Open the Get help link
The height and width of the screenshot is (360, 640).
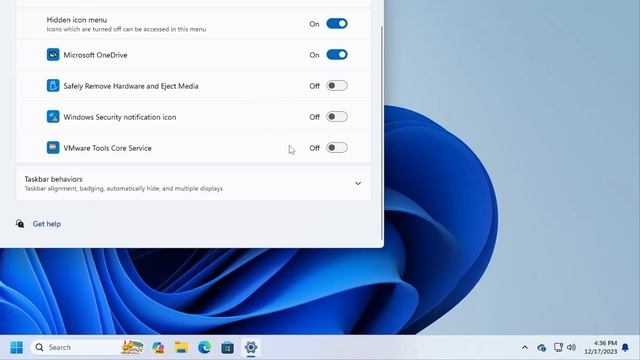(x=47, y=224)
